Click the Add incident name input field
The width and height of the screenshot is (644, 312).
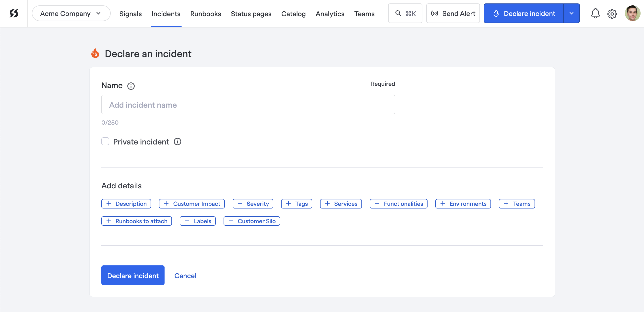(248, 104)
